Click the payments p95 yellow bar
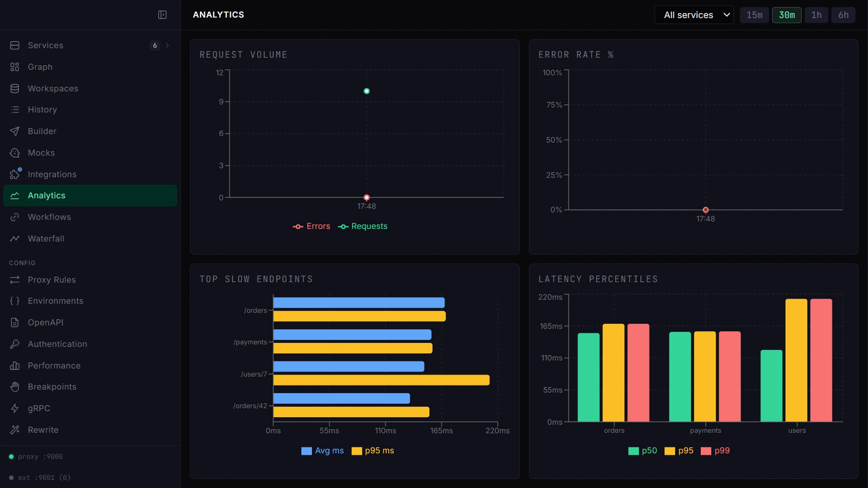This screenshot has height=488, width=868. point(705,377)
